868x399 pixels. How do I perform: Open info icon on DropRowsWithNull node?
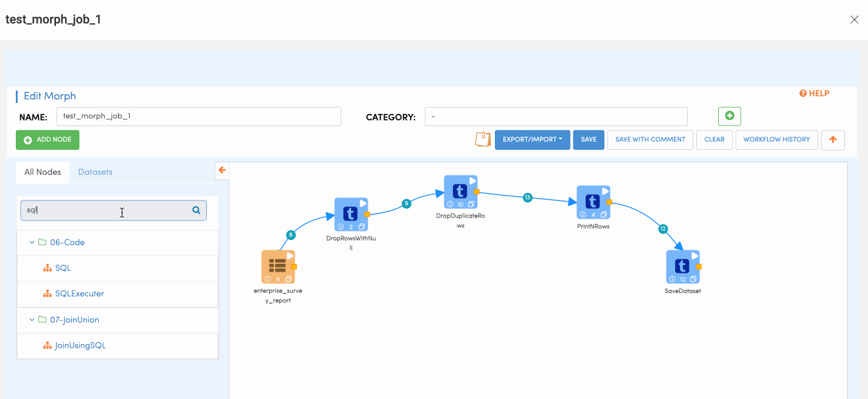pyautogui.click(x=340, y=227)
